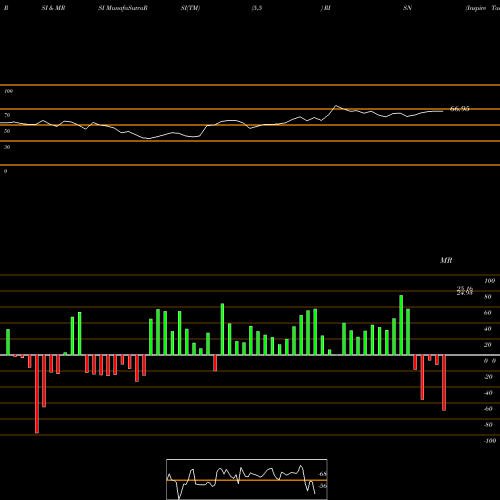The image size is (500, 500).
Task: Click the MR axis label 80
Action: pos(487,297)
